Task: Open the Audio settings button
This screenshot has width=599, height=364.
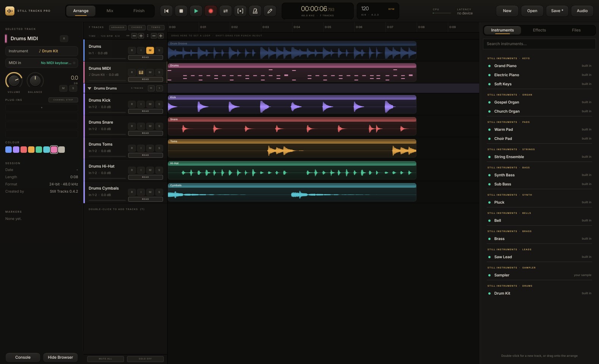Action: click(582, 11)
